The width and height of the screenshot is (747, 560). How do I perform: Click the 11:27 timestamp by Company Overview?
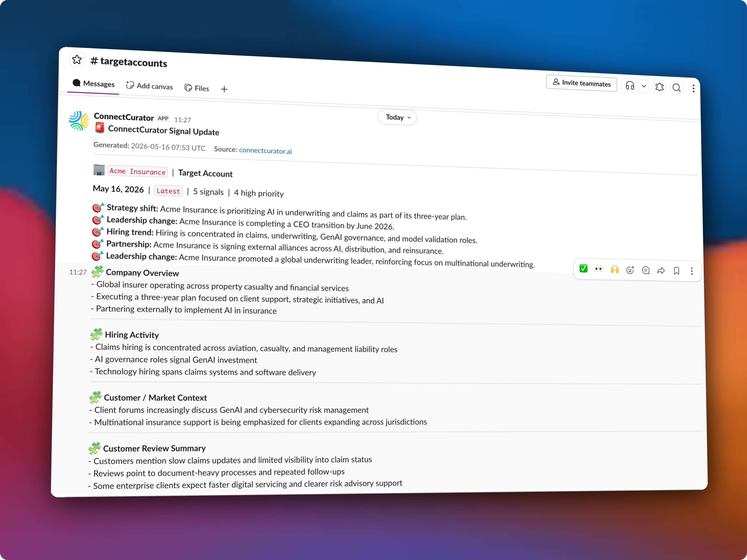[x=78, y=272]
